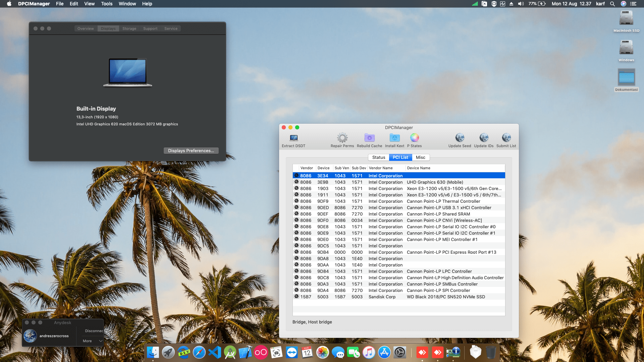Select the Cannon Point-LP Thermal Controller row
Viewport: 644px width, 362px height.
click(399, 201)
